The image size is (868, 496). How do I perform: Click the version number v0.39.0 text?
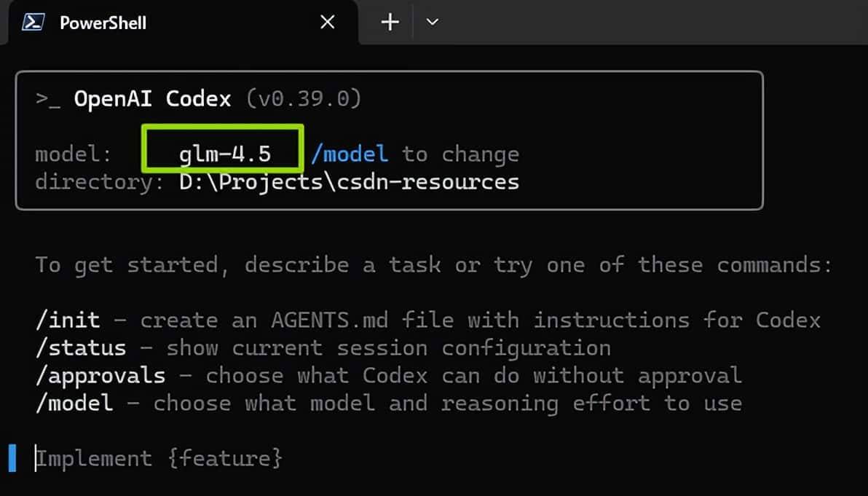pyautogui.click(x=304, y=98)
